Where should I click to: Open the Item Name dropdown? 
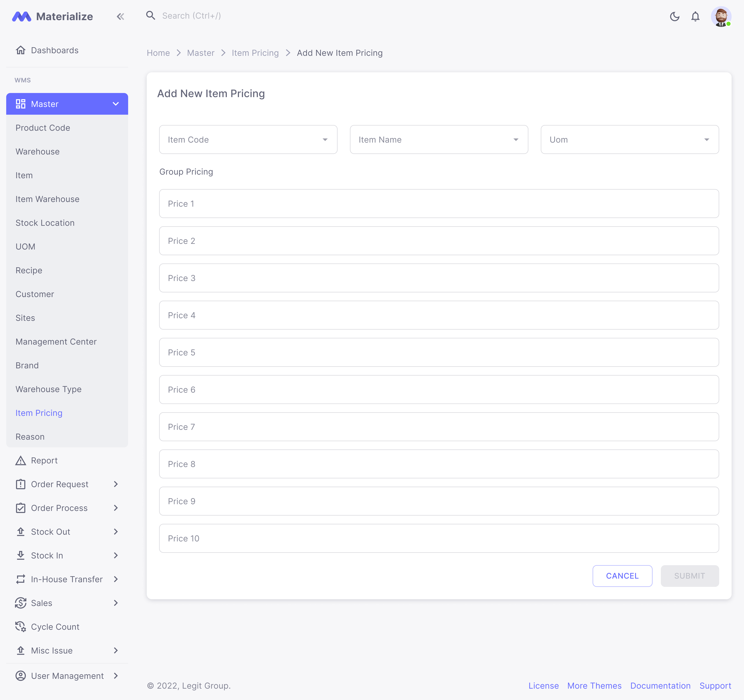439,139
